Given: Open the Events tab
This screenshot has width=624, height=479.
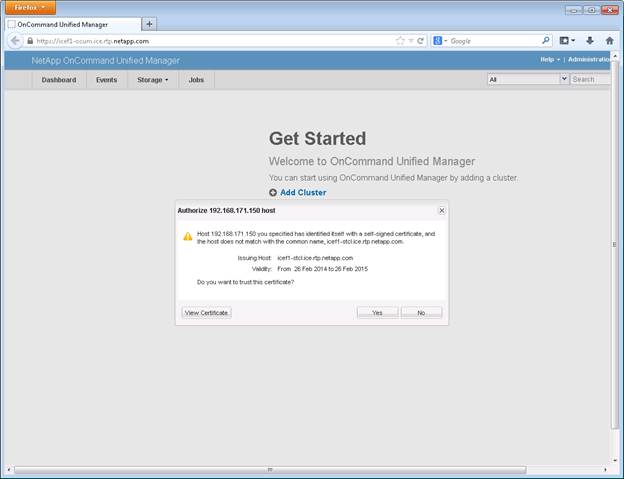Looking at the screenshot, I should coord(106,80).
